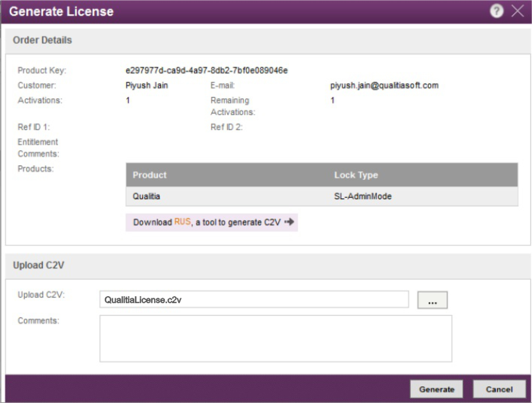Click the Piyush Jain customer name
The image size is (532, 403).
pos(147,85)
